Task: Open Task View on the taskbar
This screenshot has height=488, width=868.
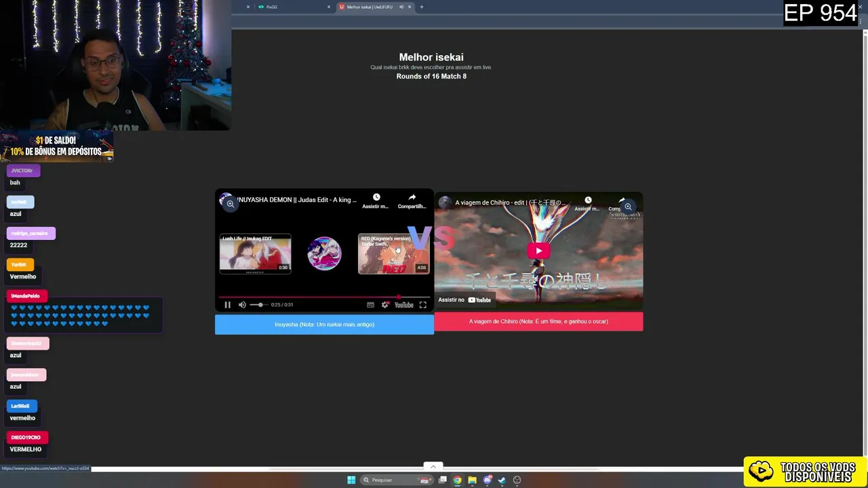Action: (x=442, y=480)
